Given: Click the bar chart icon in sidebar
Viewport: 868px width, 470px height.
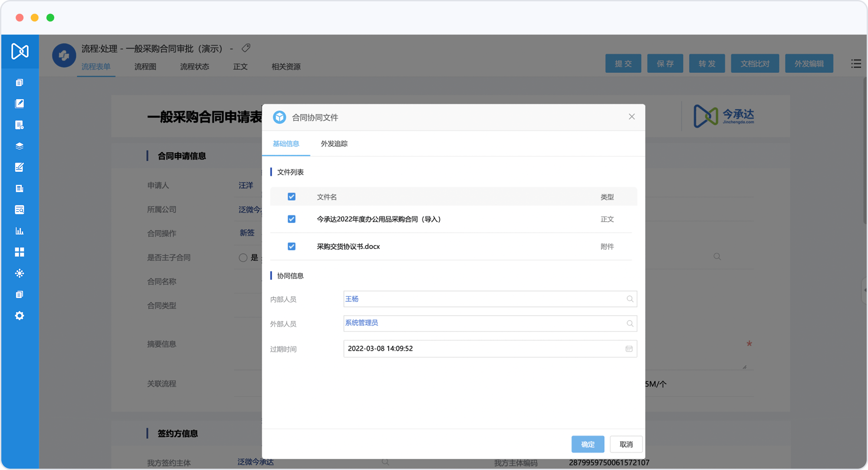Looking at the screenshot, I should point(20,231).
